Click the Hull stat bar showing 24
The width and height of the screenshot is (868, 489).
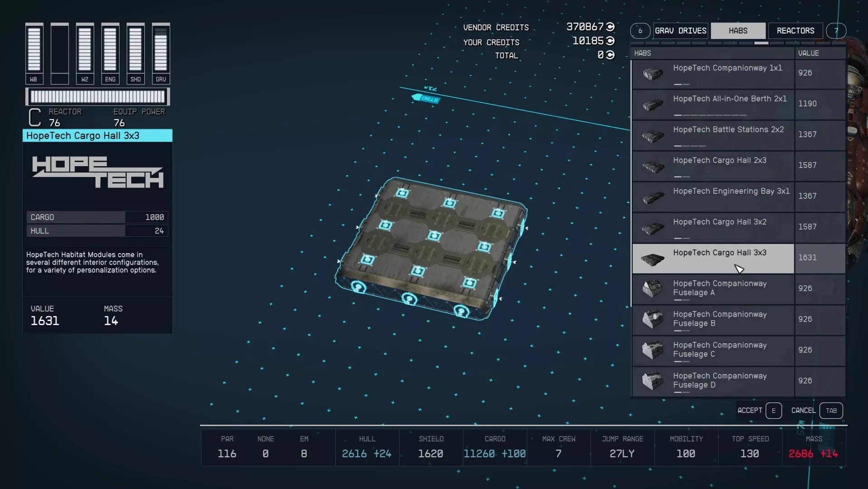97,231
